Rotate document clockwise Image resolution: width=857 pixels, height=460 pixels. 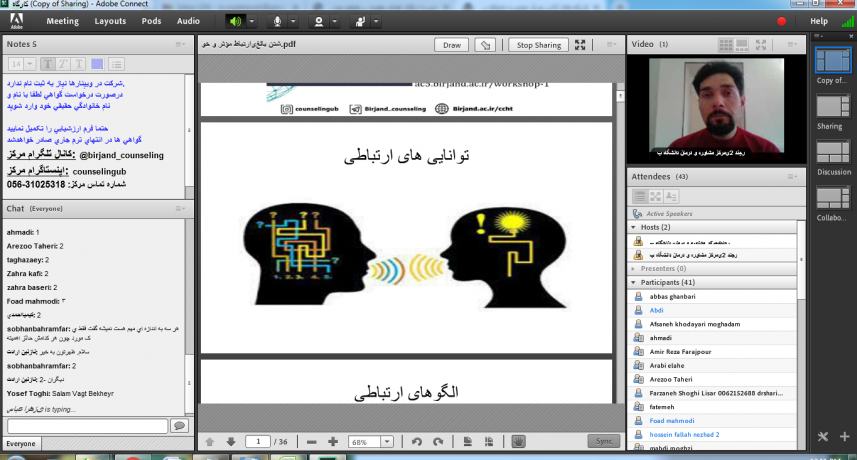click(438, 441)
